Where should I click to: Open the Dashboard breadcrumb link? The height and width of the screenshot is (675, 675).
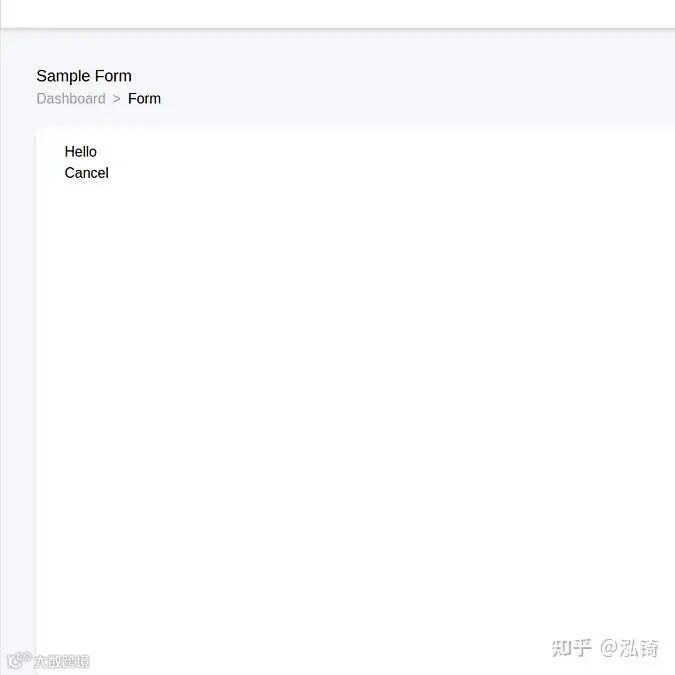(x=71, y=99)
